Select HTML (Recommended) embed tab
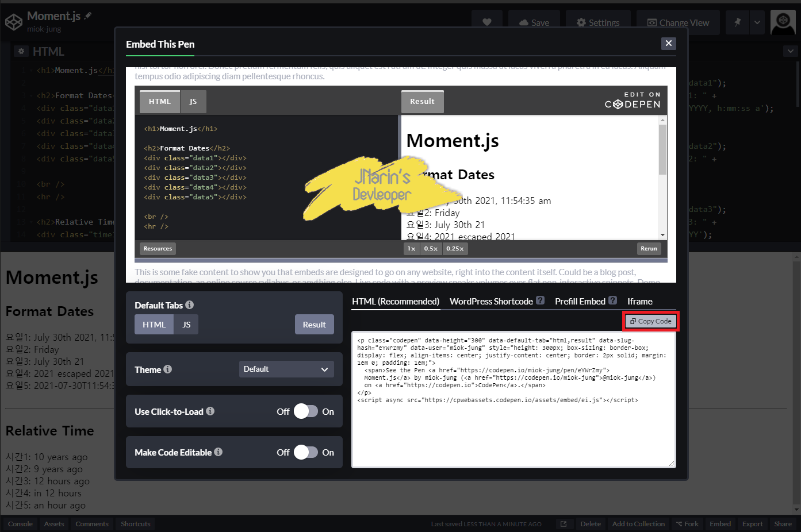The width and height of the screenshot is (801, 532). point(396,302)
